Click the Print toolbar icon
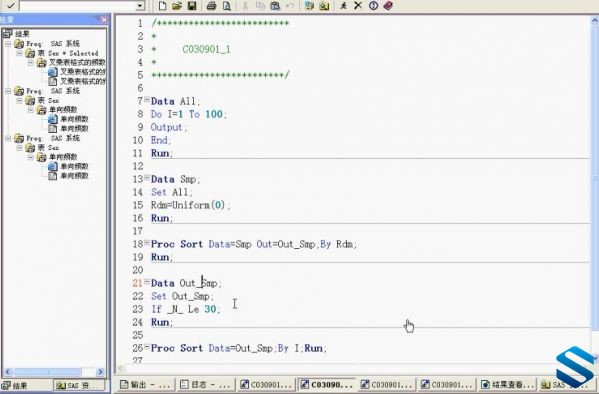This screenshot has width=599, height=394. (211, 6)
